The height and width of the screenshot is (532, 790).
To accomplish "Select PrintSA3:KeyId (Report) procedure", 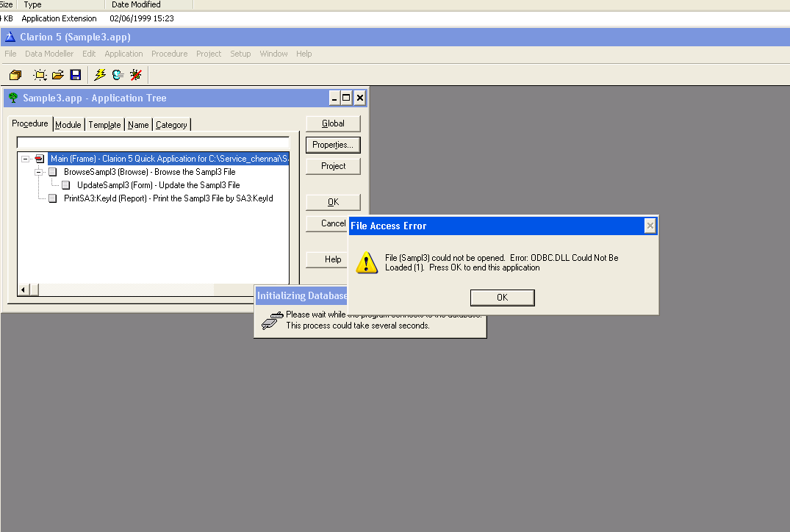I will tap(168, 198).
